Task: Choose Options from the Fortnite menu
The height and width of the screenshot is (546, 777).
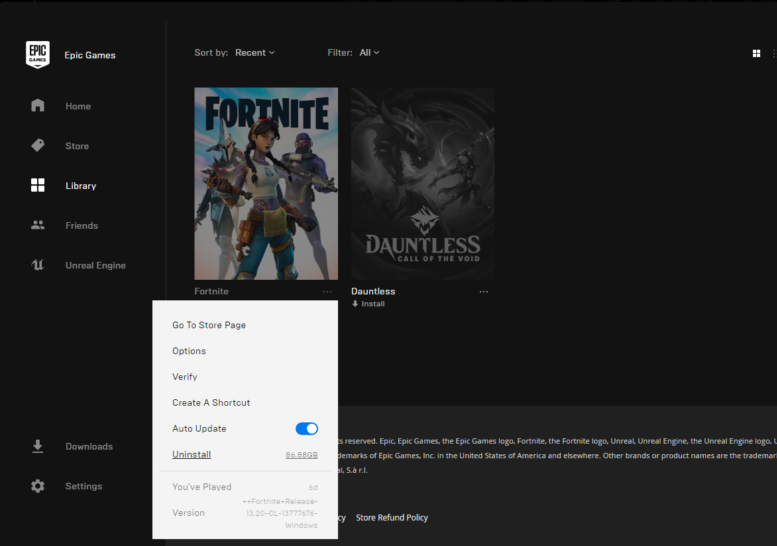Action: 189,351
